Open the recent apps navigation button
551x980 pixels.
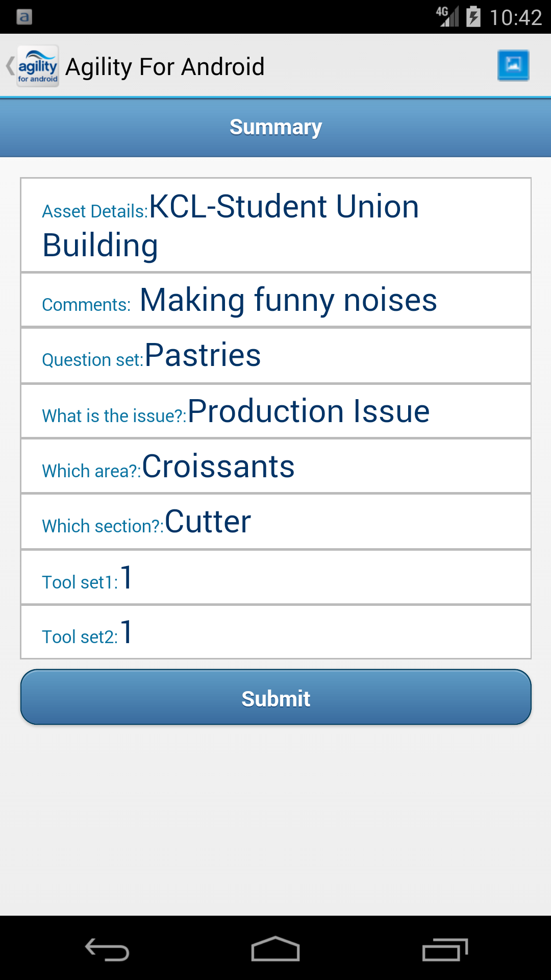(445, 949)
